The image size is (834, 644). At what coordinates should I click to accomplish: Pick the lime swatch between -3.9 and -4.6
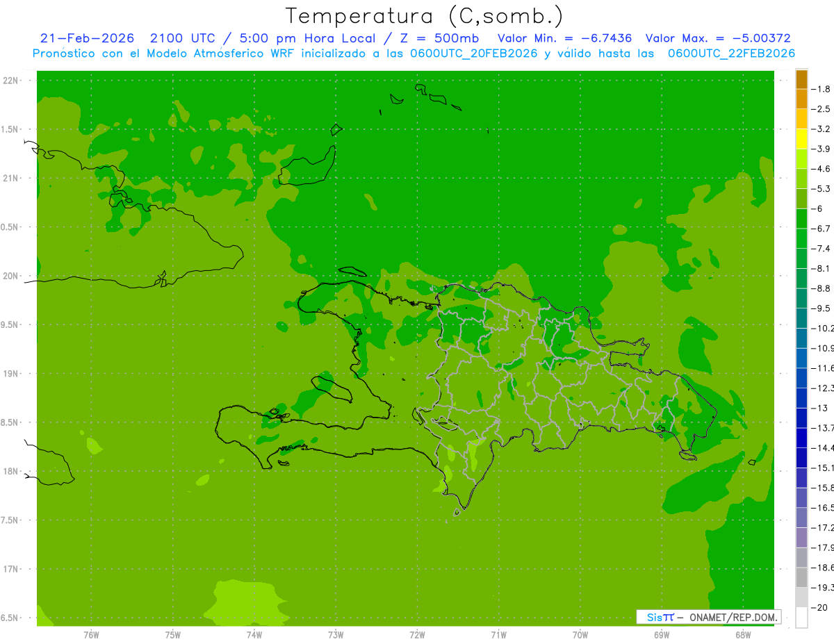(801, 159)
